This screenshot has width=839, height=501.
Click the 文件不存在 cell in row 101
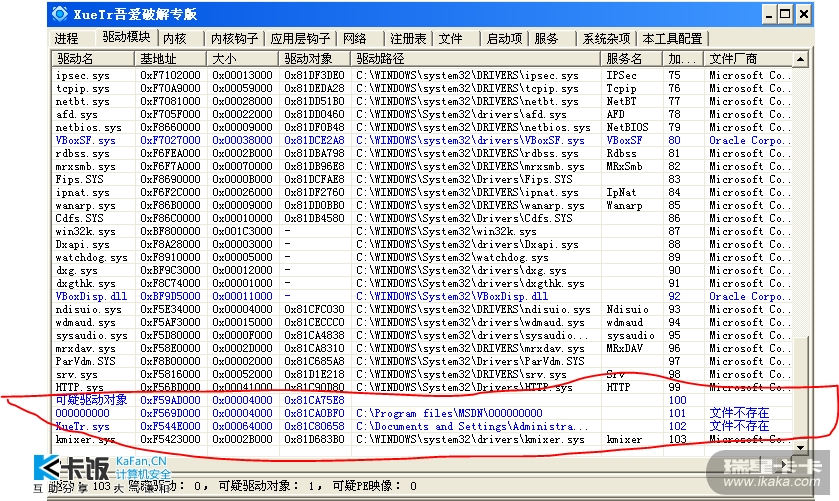pos(739,413)
